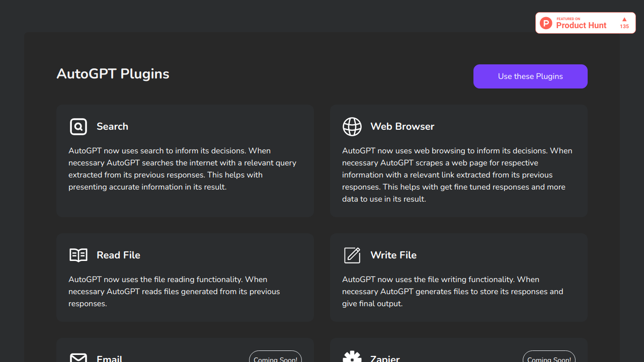Click the Web Browser globe icon

coord(352,127)
